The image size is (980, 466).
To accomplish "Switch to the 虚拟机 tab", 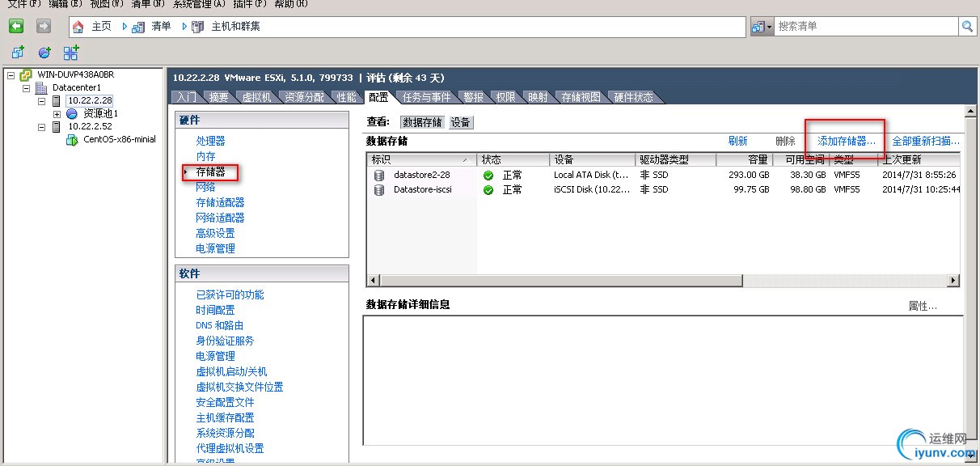I will [256, 97].
